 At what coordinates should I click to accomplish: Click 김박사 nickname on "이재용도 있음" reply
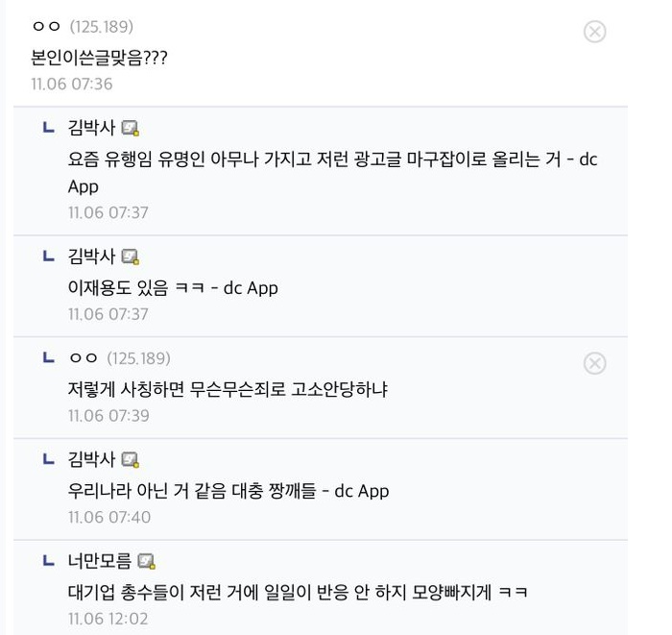(x=91, y=256)
